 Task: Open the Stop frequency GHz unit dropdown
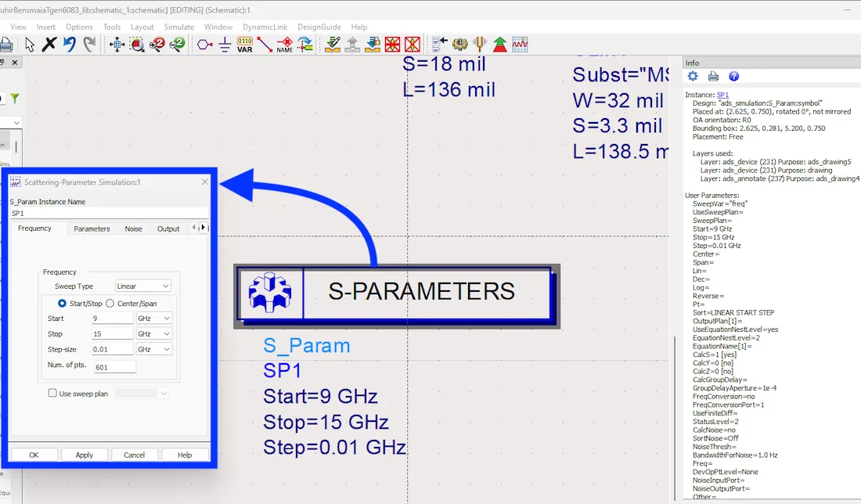click(154, 334)
